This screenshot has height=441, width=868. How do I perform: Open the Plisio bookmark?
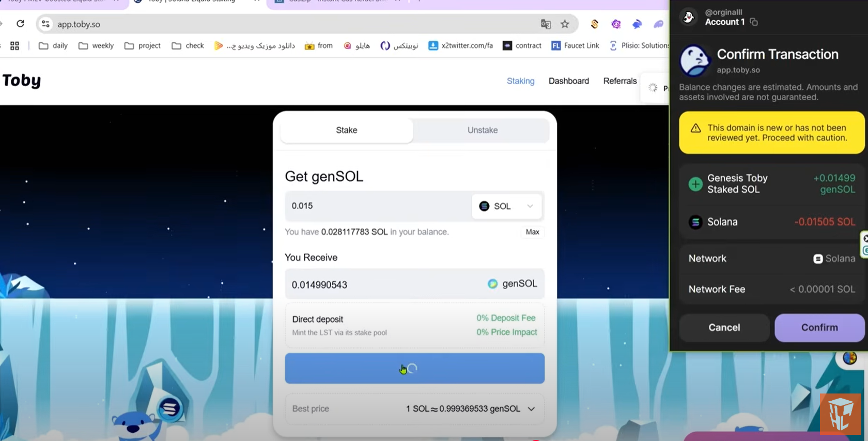point(639,45)
